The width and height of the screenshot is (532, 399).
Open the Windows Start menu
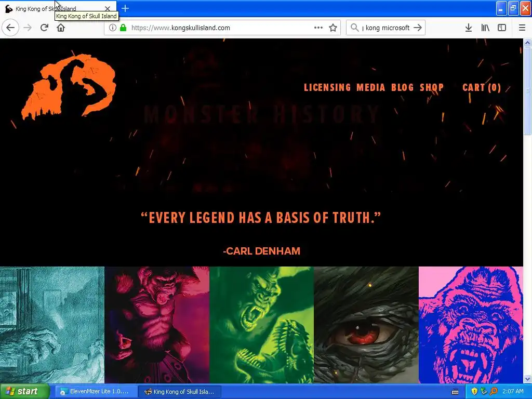(x=24, y=392)
